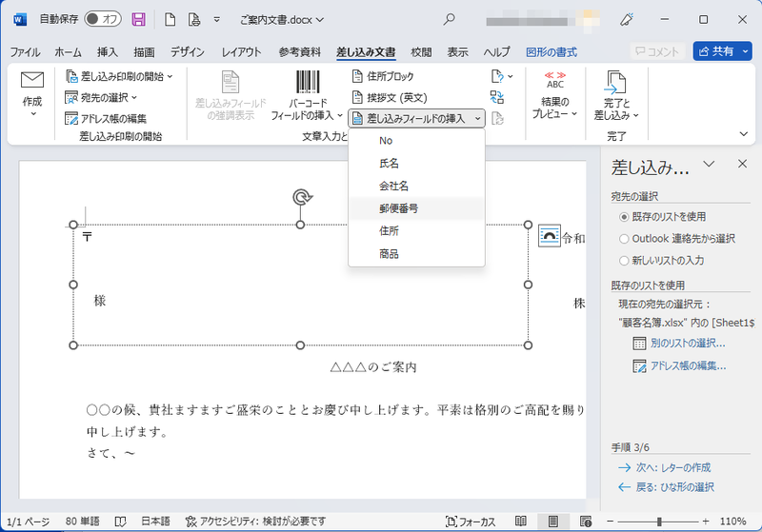Click zoom in plus button
Image resolution: width=762 pixels, height=532 pixels.
coord(706,522)
